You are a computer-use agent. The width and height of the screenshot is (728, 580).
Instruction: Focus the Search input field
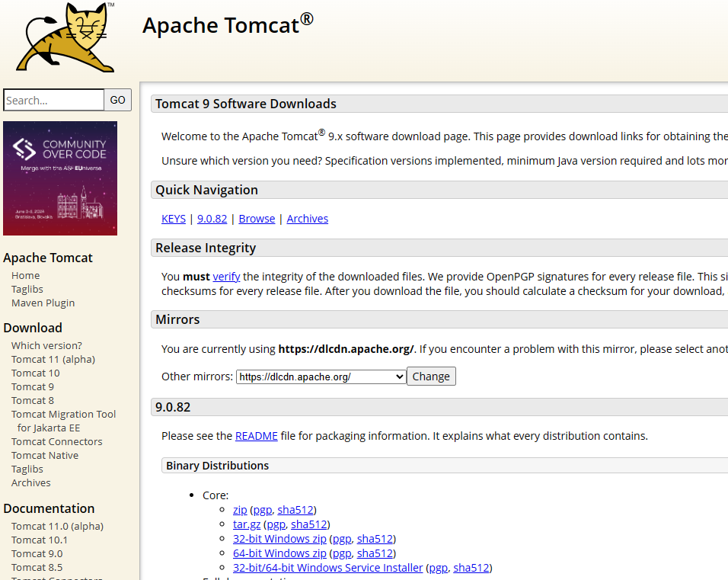coord(54,100)
